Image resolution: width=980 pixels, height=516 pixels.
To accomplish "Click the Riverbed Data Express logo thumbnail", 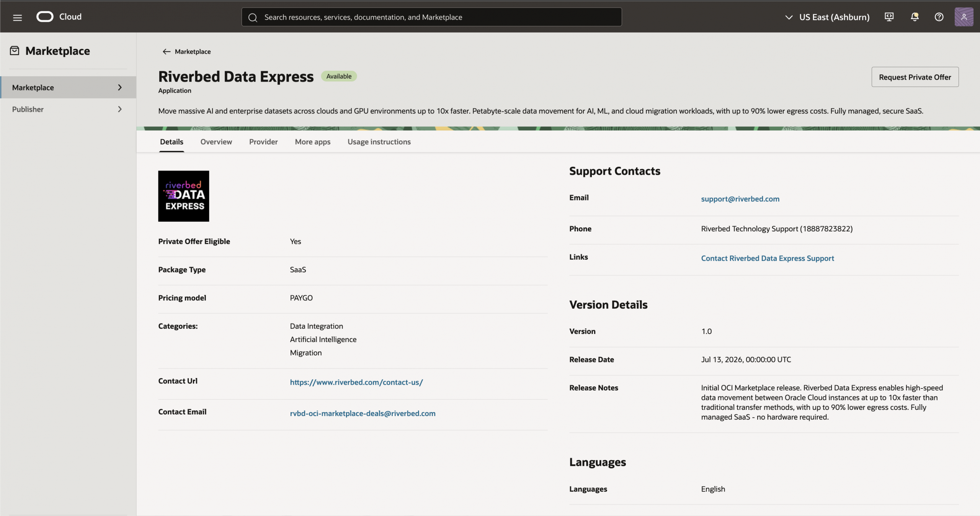I will pos(184,196).
